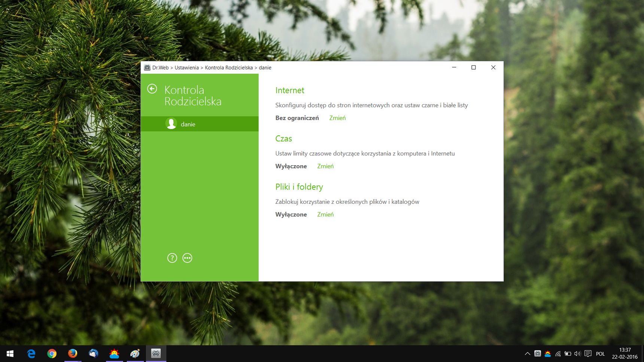644x362 pixels.
Task: Go back using the arrow beside Kontrola Rodzicielska
Action: click(x=152, y=89)
